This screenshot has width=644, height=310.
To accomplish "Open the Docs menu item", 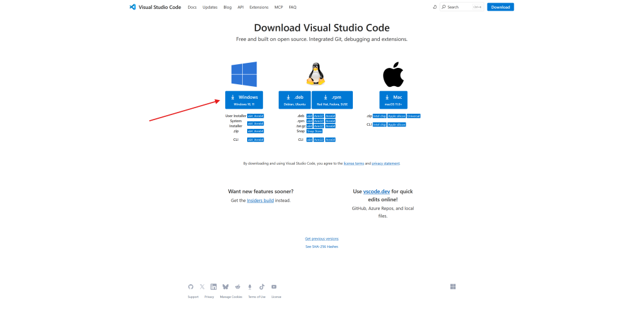I will tap(192, 7).
